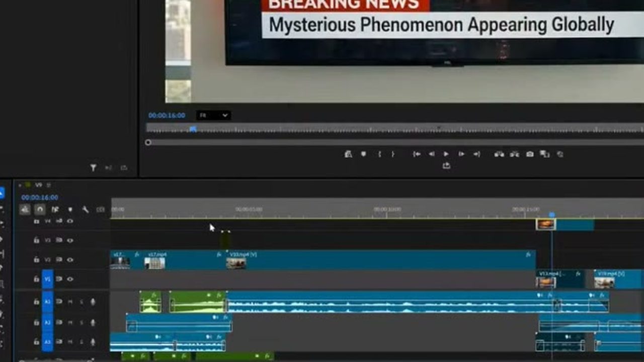
Task: Play the Program monitor preview
Action: click(446, 154)
